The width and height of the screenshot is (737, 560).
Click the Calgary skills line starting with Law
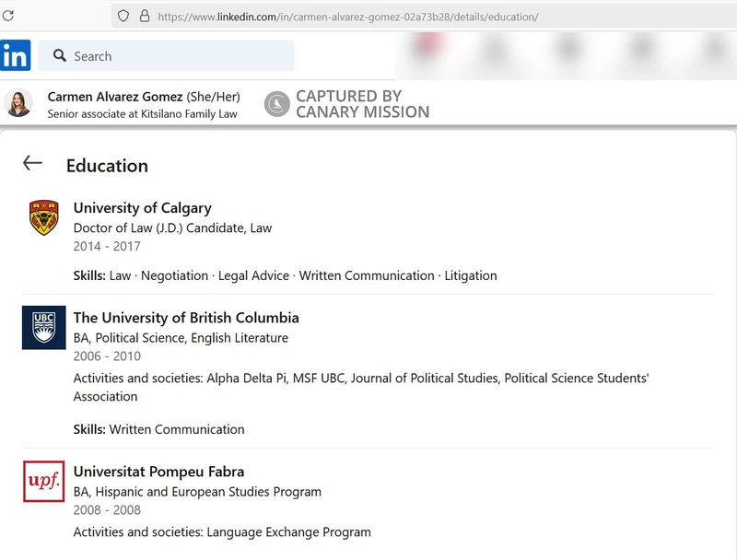285,275
